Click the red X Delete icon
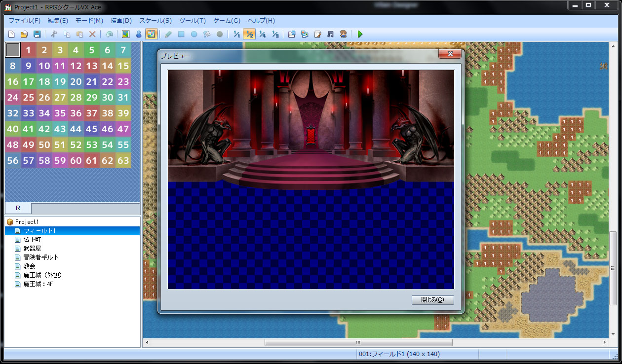The width and height of the screenshot is (622, 364). (92, 35)
